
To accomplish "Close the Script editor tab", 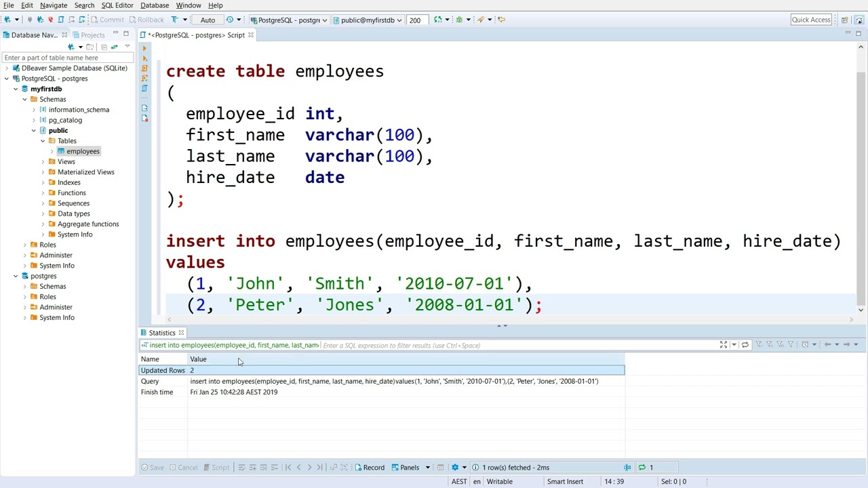I will pyautogui.click(x=250, y=35).
